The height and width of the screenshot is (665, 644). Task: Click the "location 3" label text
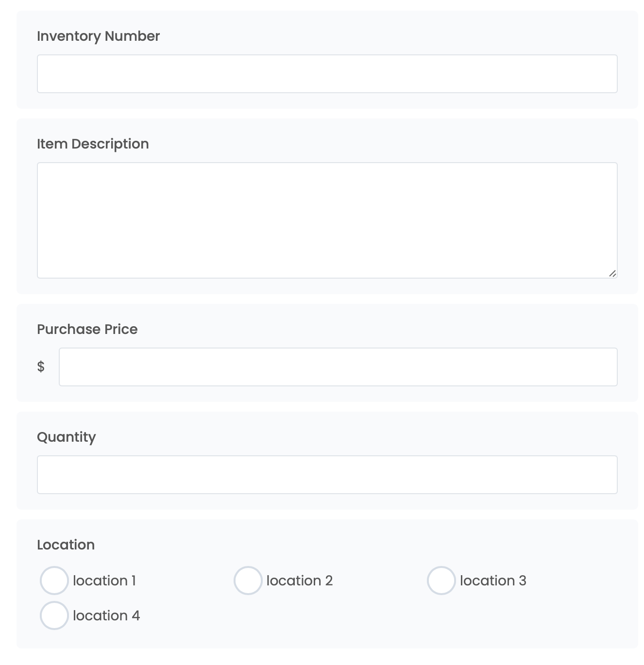[493, 581]
